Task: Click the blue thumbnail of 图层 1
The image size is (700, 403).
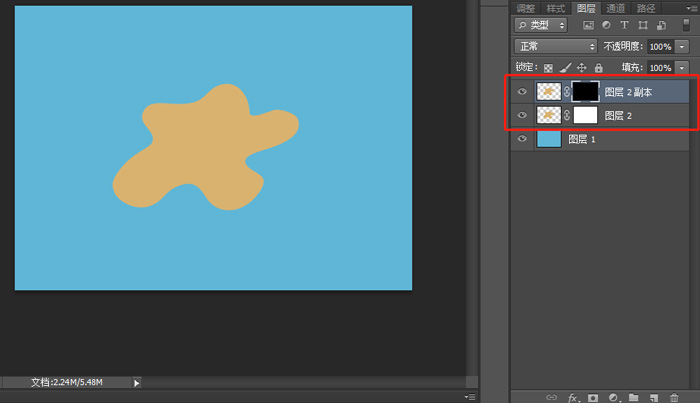Action: pos(549,140)
